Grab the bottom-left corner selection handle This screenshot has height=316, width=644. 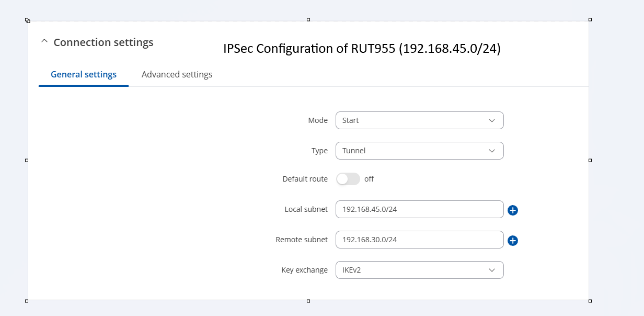[x=27, y=301]
